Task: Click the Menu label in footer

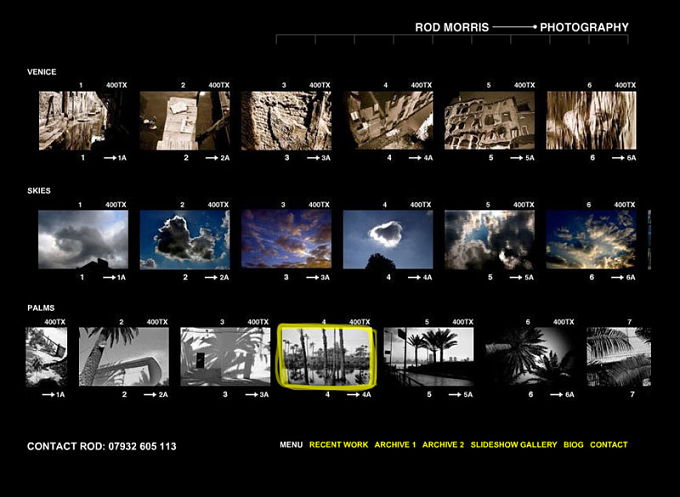Action: tap(291, 445)
